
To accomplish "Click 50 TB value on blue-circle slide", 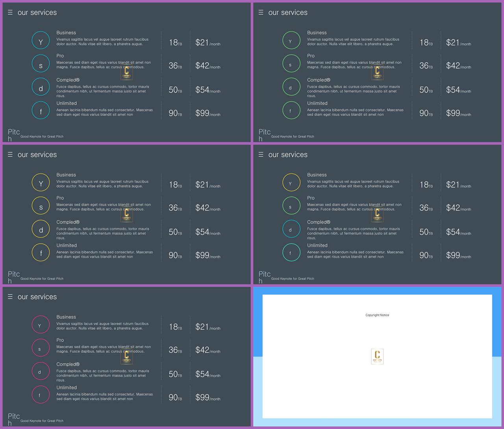I will (175, 90).
